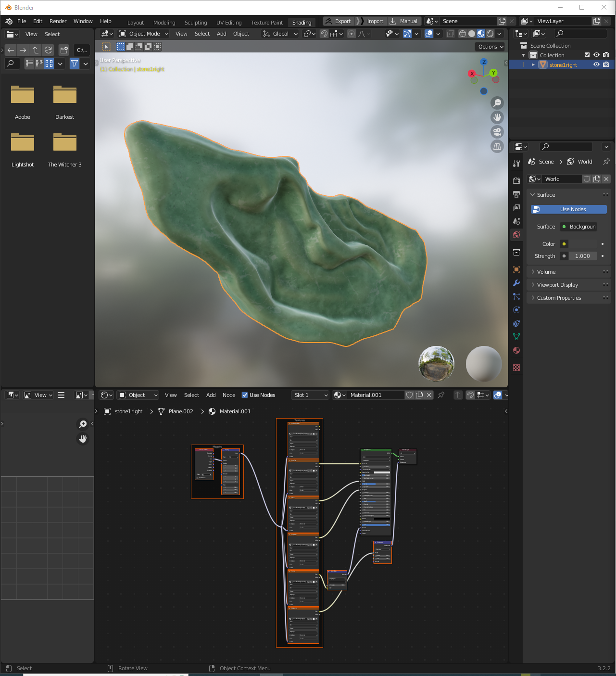Uncheck the Use Nodes checkbox in node editor

click(x=245, y=395)
